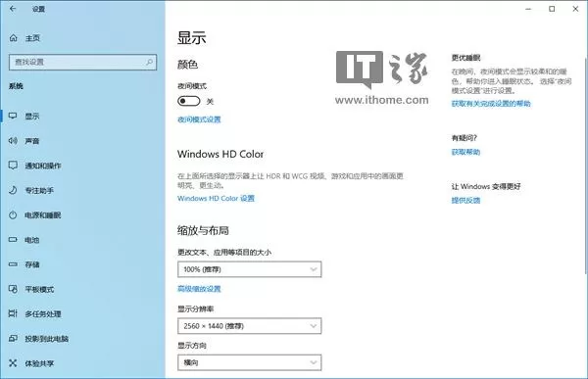Click the monitor icon for 显示
The height and width of the screenshot is (379, 588).
tap(13, 116)
